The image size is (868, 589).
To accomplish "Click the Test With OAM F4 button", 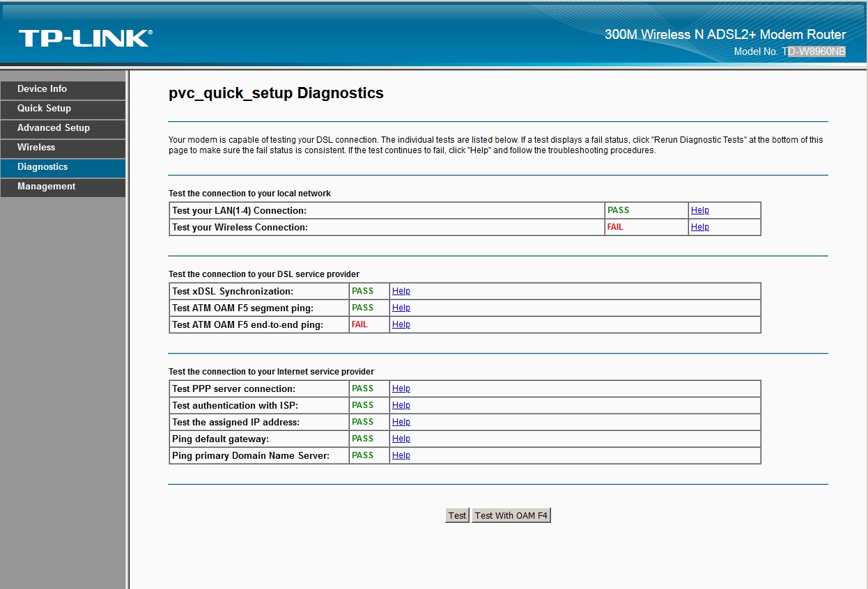I will tap(511, 515).
